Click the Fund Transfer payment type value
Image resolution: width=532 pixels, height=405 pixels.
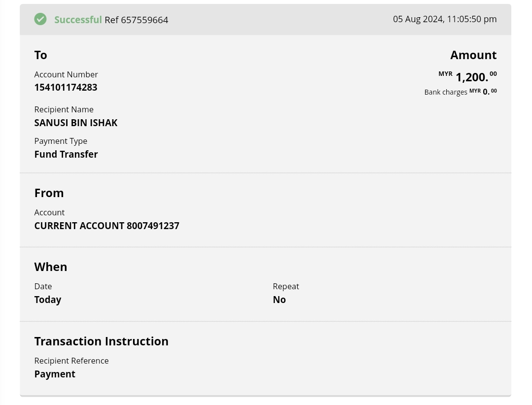coord(66,154)
